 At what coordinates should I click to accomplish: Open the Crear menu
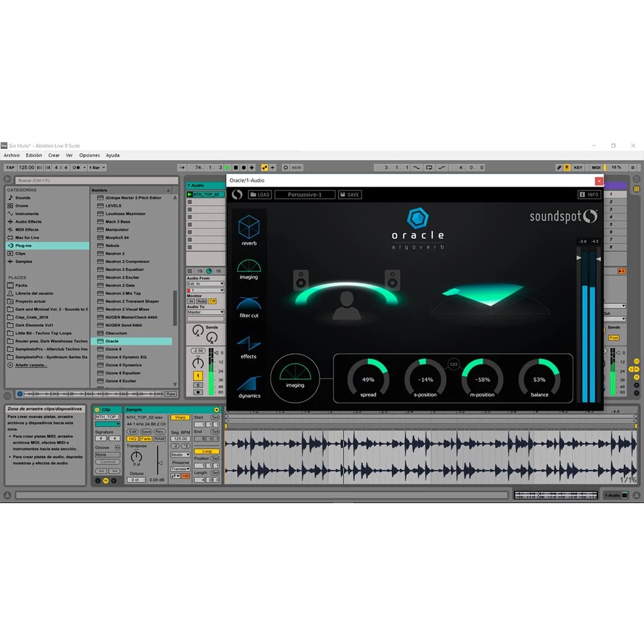[54, 155]
